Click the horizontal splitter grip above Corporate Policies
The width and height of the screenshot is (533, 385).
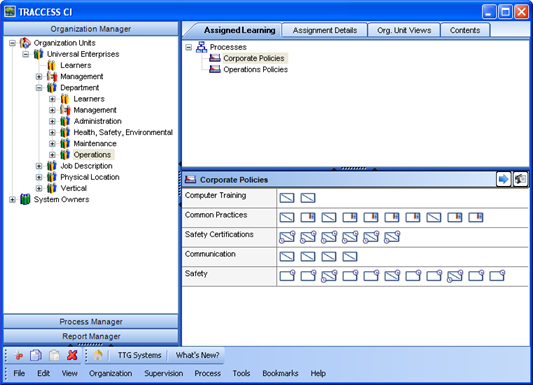pos(354,168)
